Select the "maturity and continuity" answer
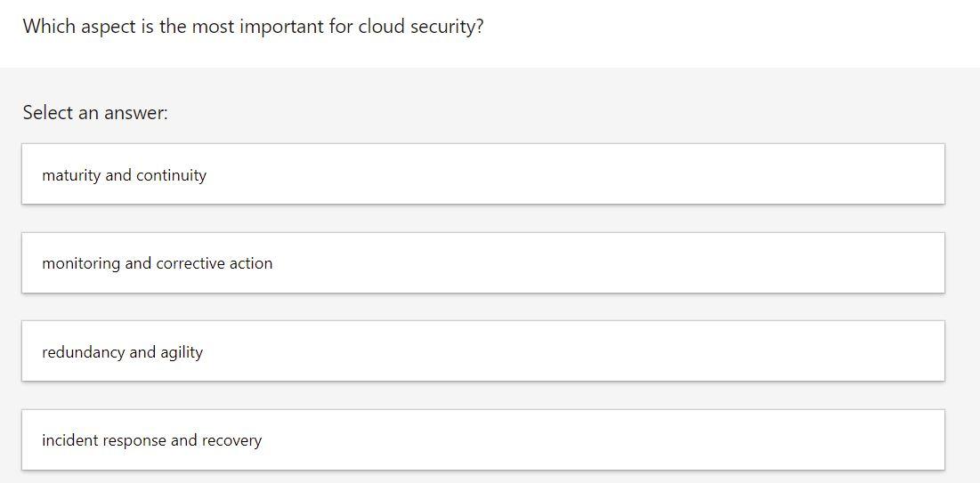This screenshot has height=483, width=980. click(124, 175)
